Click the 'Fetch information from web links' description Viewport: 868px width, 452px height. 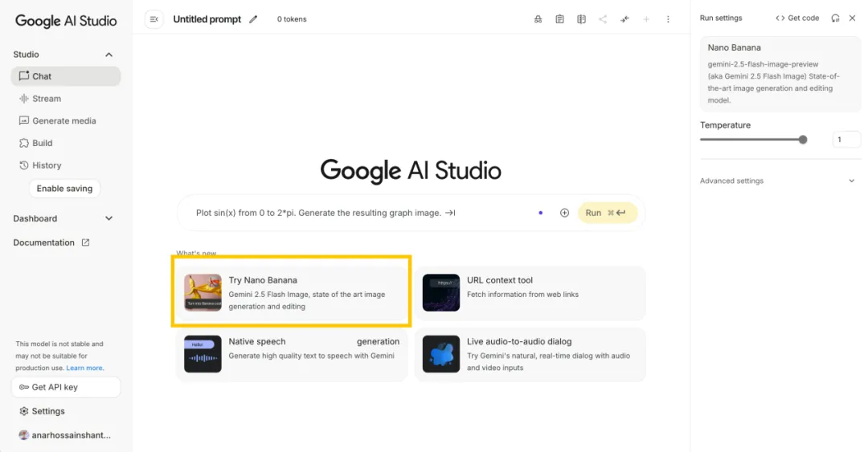522,295
